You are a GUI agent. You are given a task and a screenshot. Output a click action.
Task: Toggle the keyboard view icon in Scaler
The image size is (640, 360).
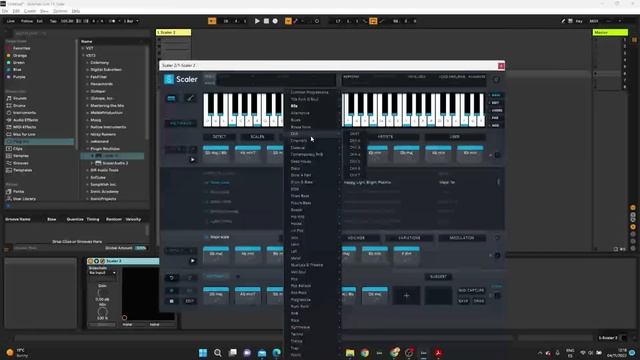(171, 98)
